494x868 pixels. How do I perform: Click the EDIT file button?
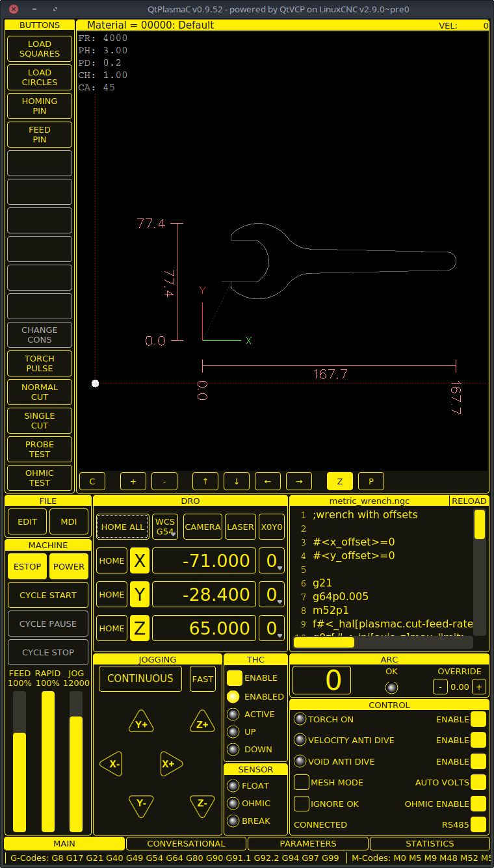(27, 521)
